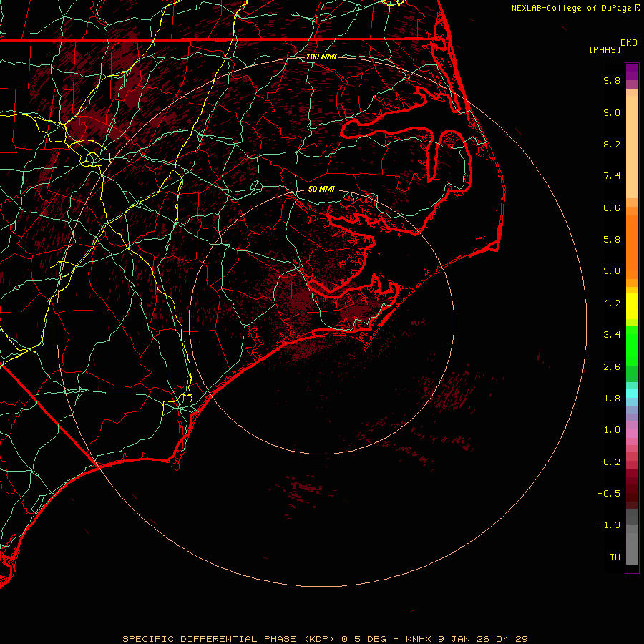
Task: Click the 1.0 legend value
Action: point(612,430)
